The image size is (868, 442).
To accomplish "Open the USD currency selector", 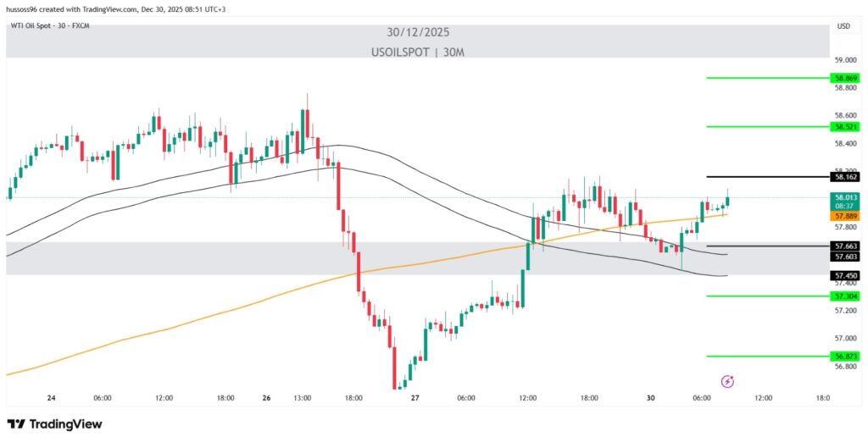I will 843,26.
